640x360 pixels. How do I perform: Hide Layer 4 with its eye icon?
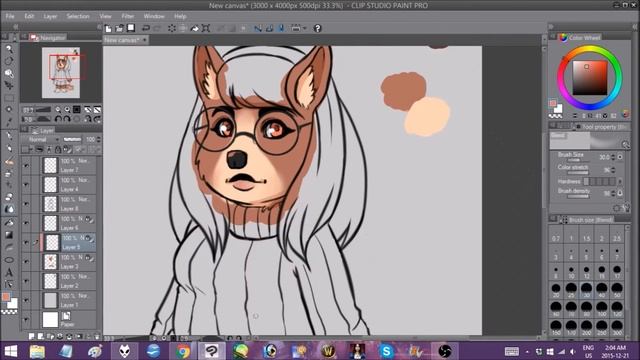point(27,184)
